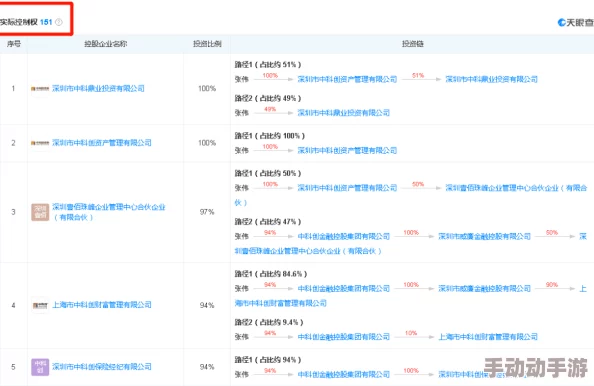Click the 投资链 column header
The height and width of the screenshot is (386, 594).
pyautogui.click(x=413, y=44)
